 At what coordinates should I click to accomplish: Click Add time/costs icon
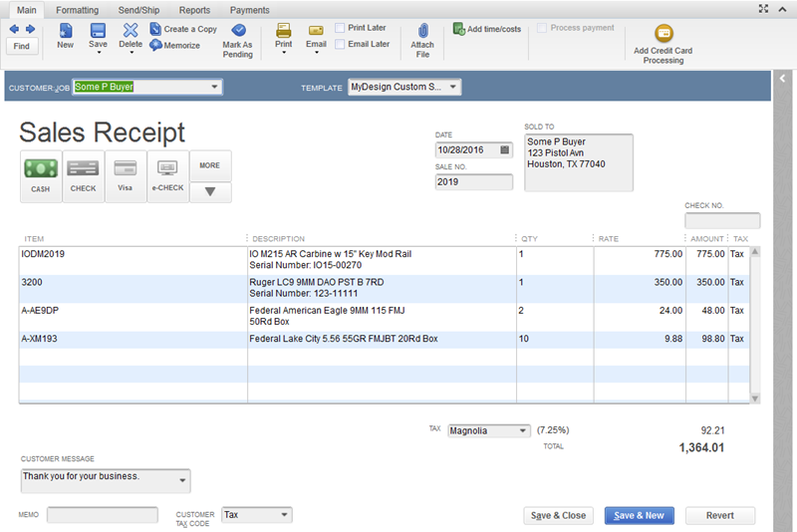coord(459,29)
